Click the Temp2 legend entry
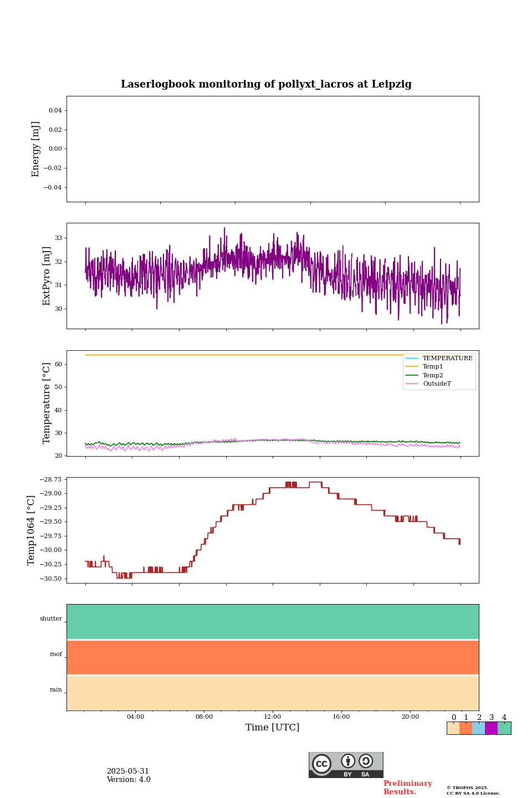This screenshot has height=798, width=532. coord(424,375)
